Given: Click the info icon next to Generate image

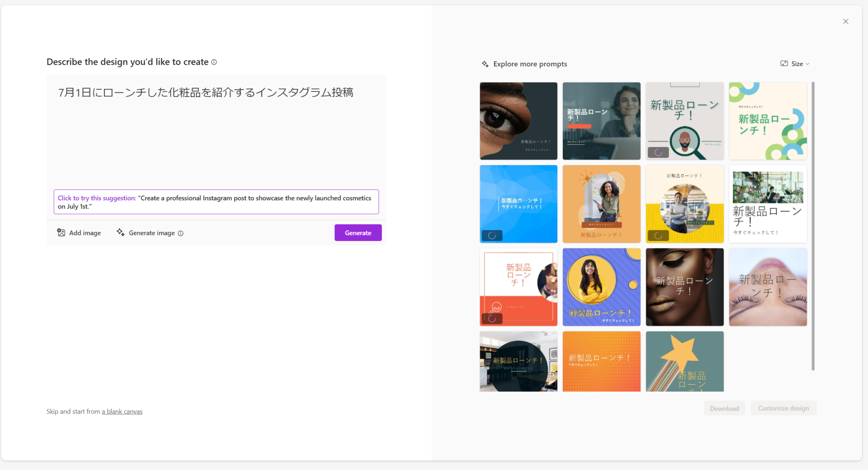Looking at the screenshot, I should click(181, 233).
